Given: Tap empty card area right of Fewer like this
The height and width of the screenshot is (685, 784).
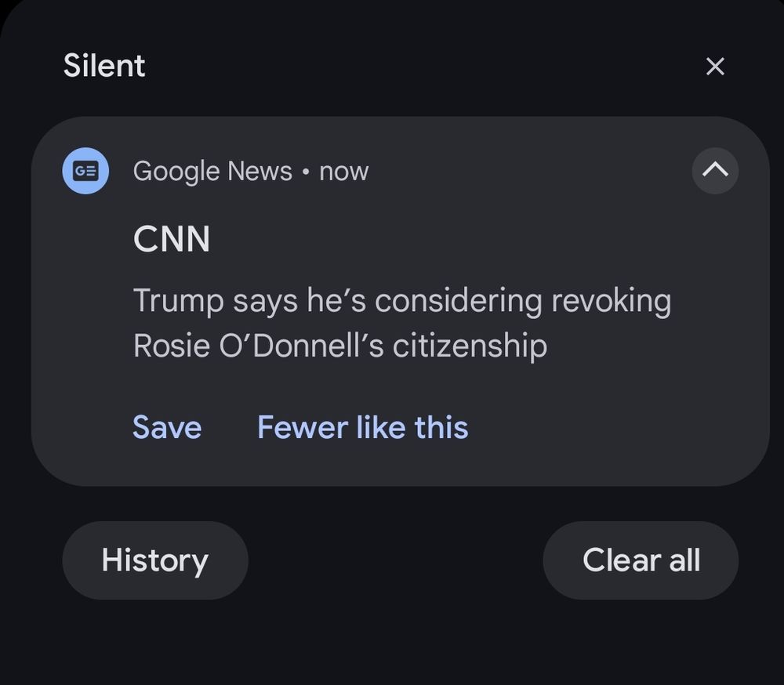Looking at the screenshot, I should 612,428.
